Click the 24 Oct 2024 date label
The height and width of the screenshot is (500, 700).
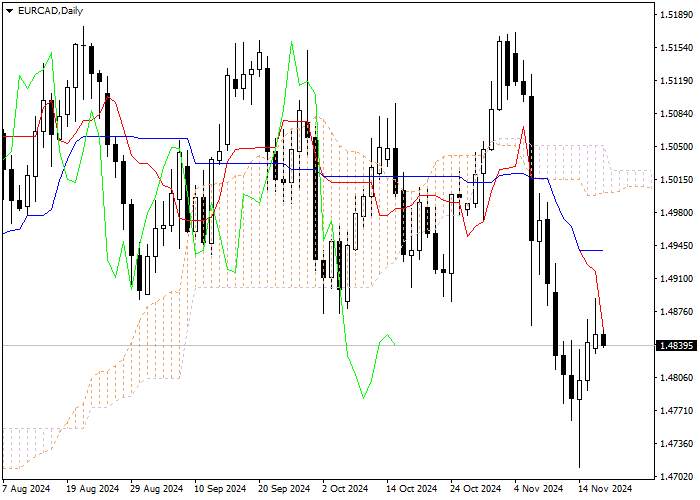(476, 489)
